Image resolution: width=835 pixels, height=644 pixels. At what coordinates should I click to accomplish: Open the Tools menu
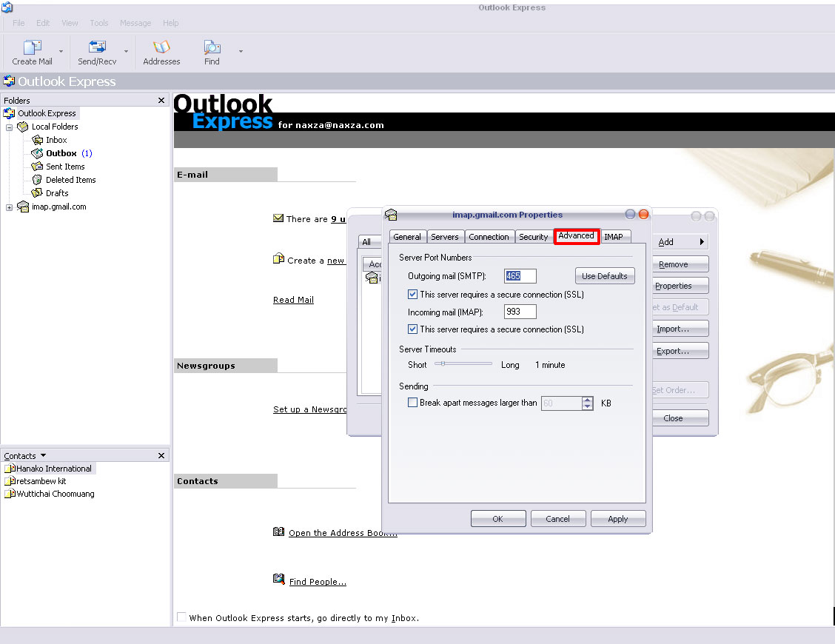[x=99, y=23]
